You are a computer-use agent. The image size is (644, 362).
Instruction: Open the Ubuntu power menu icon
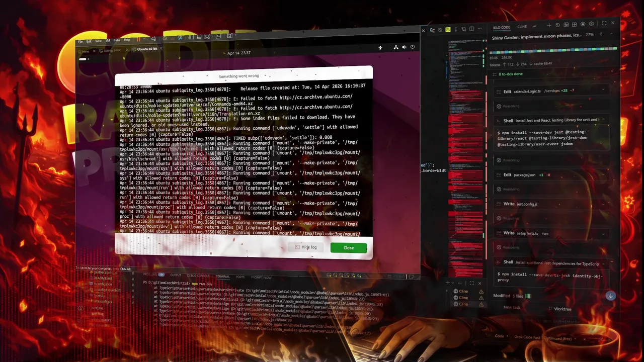(x=412, y=47)
